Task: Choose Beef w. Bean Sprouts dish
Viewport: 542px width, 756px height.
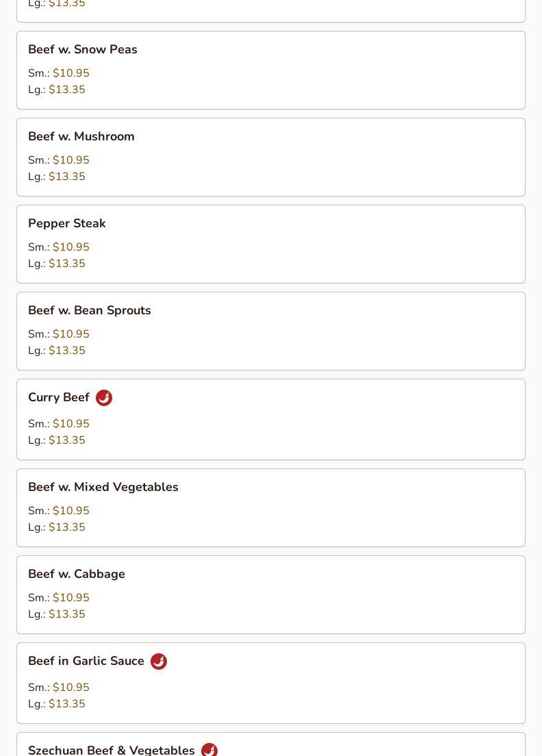Action: pos(90,310)
